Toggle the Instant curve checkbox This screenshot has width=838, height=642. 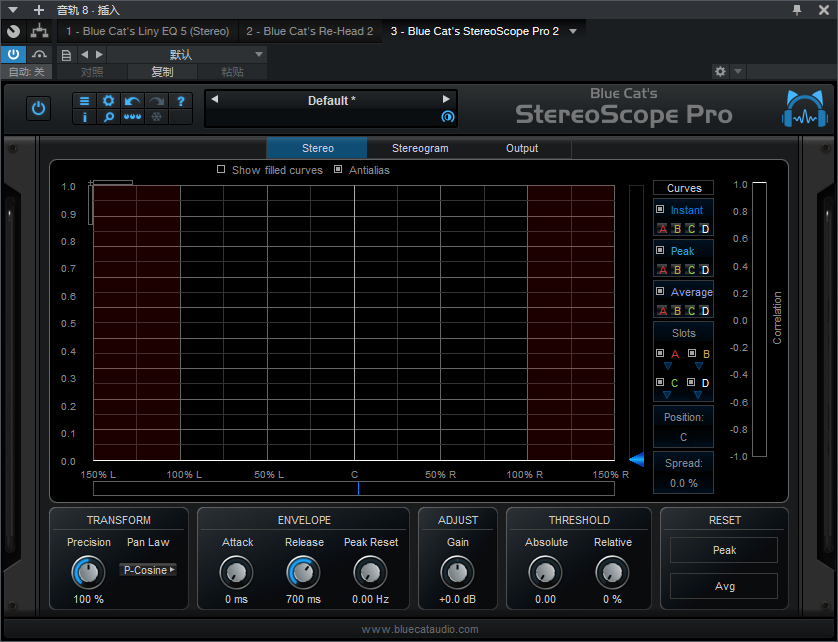coord(660,210)
